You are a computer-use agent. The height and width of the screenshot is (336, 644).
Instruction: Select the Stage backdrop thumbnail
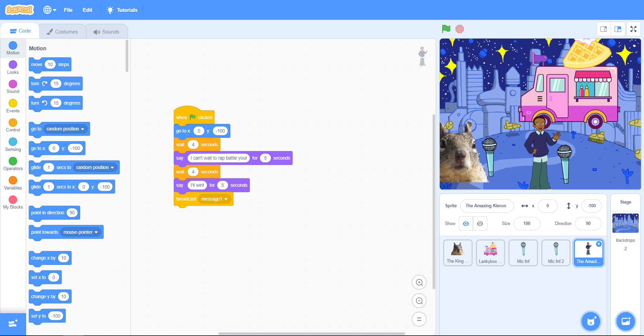[626, 223]
